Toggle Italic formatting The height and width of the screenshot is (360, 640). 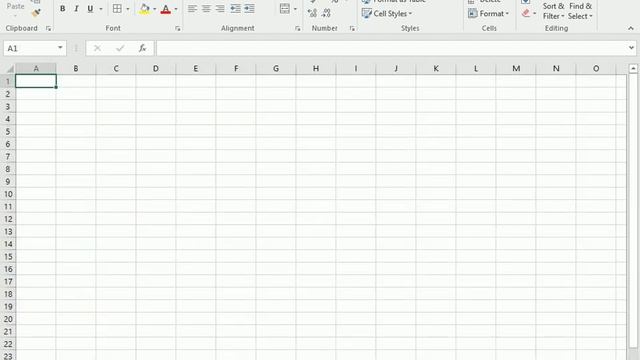(76, 9)
